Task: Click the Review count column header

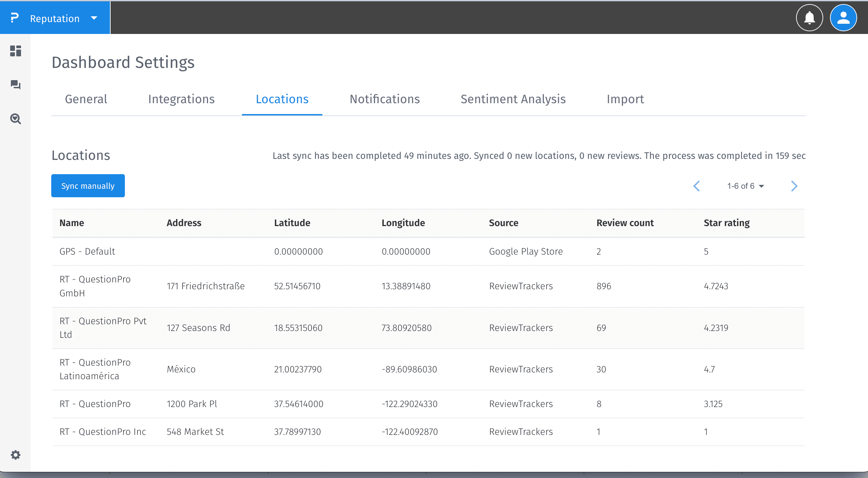Action: [625, 223]
